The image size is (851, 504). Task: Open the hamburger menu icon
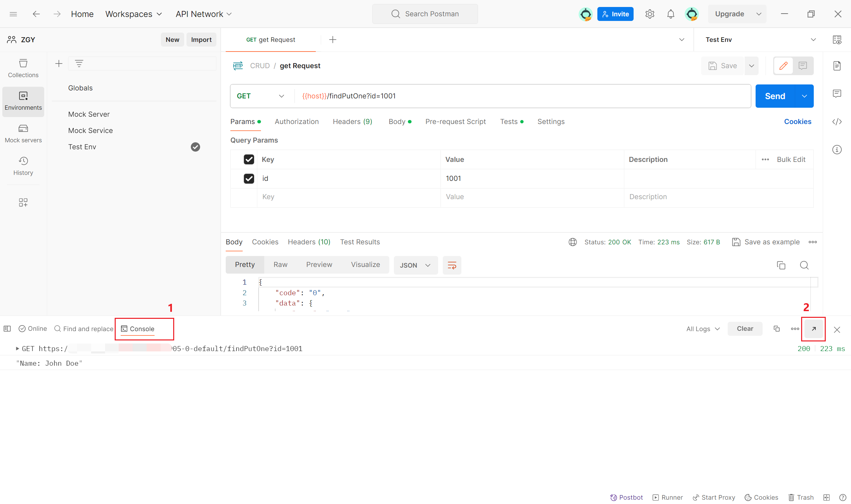click(x=13, y=14)
